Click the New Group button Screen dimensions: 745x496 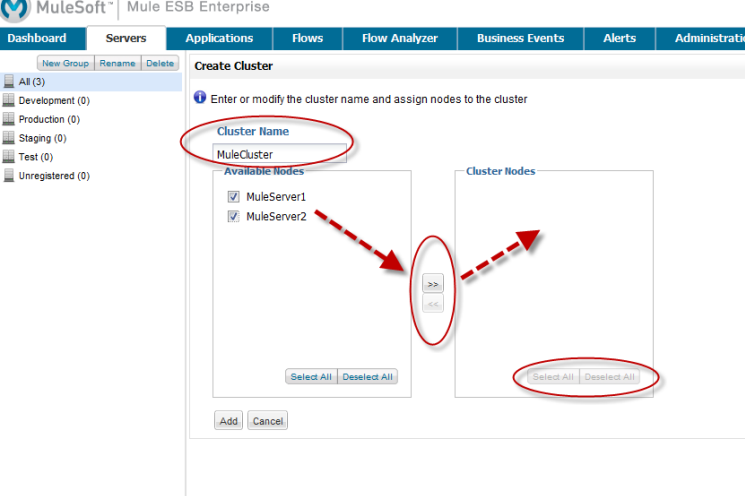[x=66, y=63]
